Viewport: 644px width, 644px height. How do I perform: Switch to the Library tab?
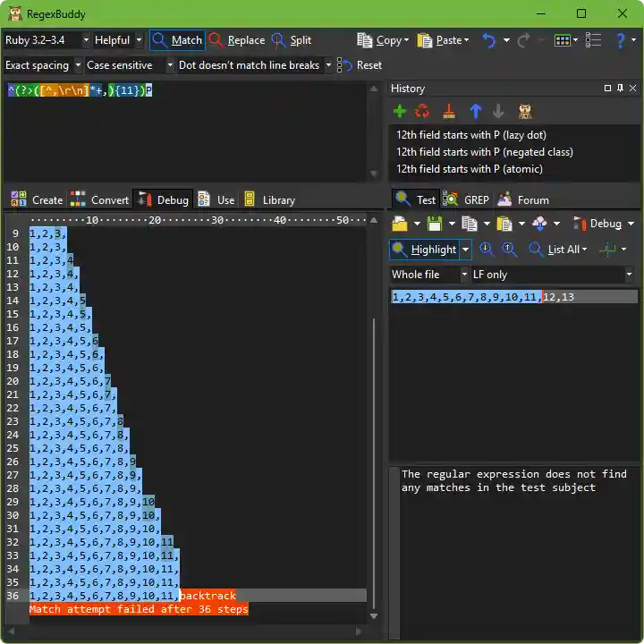[x=269, y=200]
